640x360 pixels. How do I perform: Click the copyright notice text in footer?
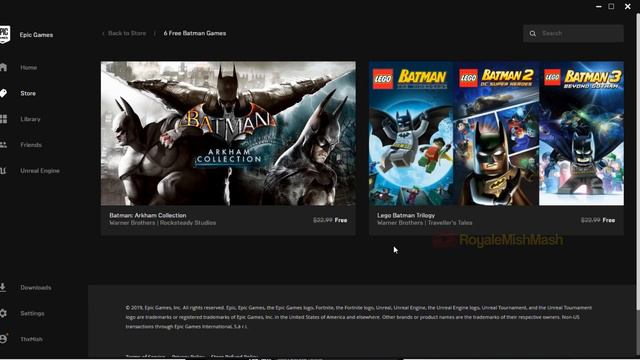pos(358,317)
